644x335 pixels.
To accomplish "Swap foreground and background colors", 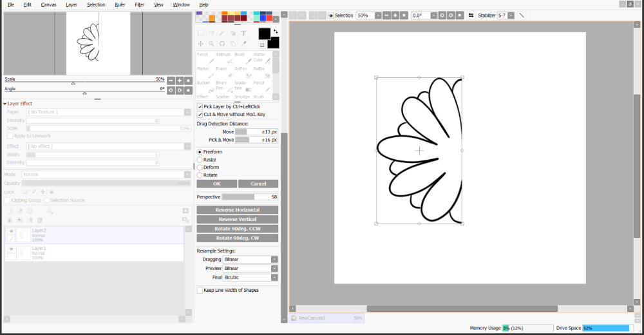I will coord(276,31).
